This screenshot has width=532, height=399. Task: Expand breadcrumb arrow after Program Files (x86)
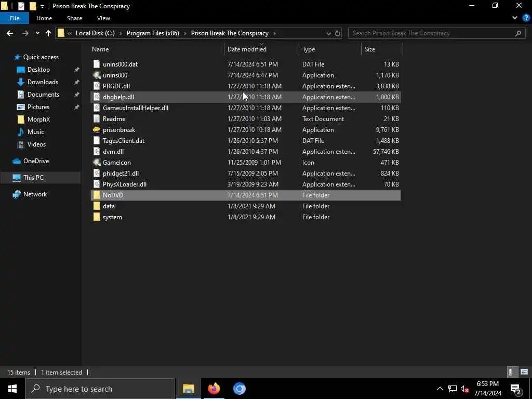point(185,33)
